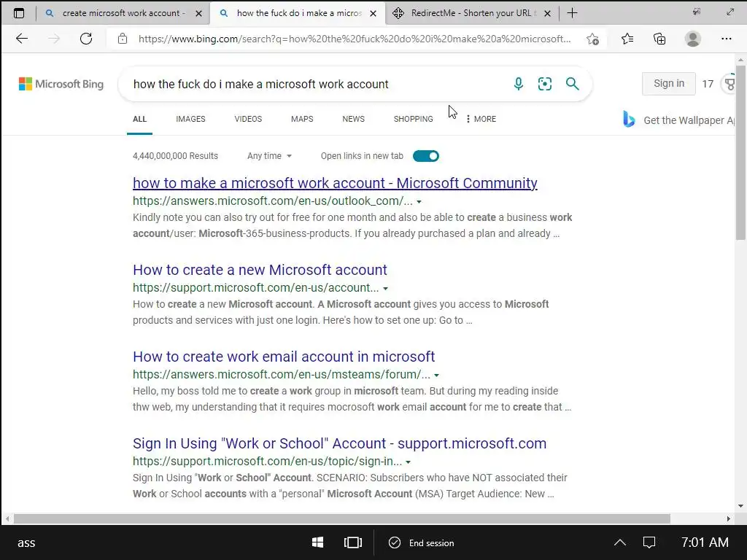This screenshot has width=747, height=560.
Task: Click the Sign in button
Action: 668,84
